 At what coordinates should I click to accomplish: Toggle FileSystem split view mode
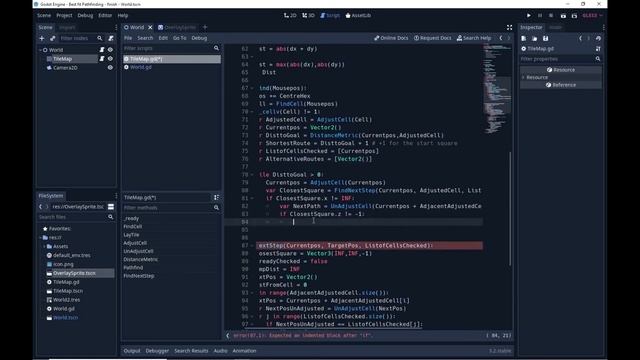pos(111,207)
